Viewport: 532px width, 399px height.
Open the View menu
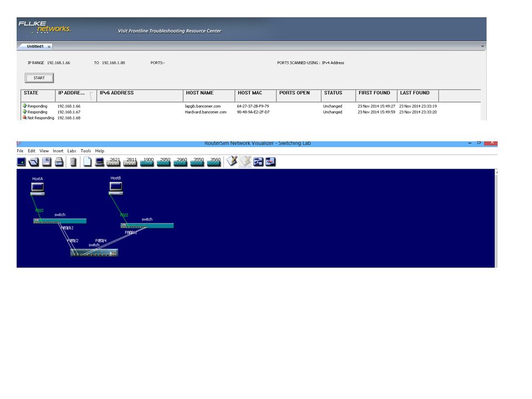click(44, 151)
